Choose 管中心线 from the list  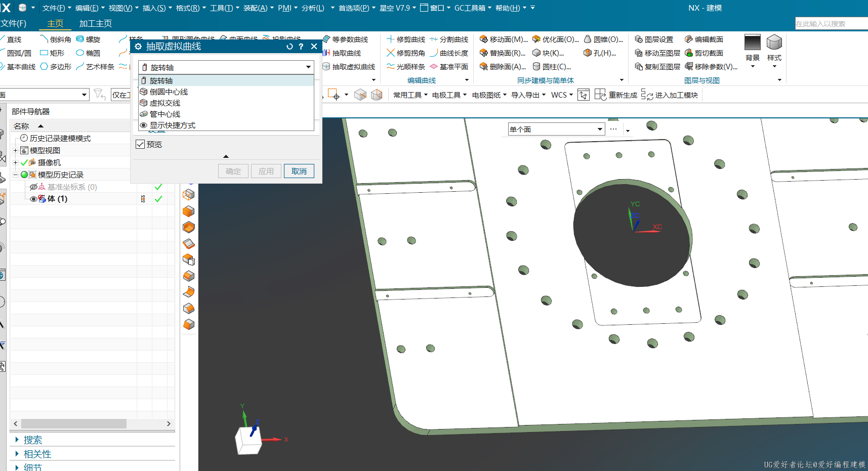point(226,114)
